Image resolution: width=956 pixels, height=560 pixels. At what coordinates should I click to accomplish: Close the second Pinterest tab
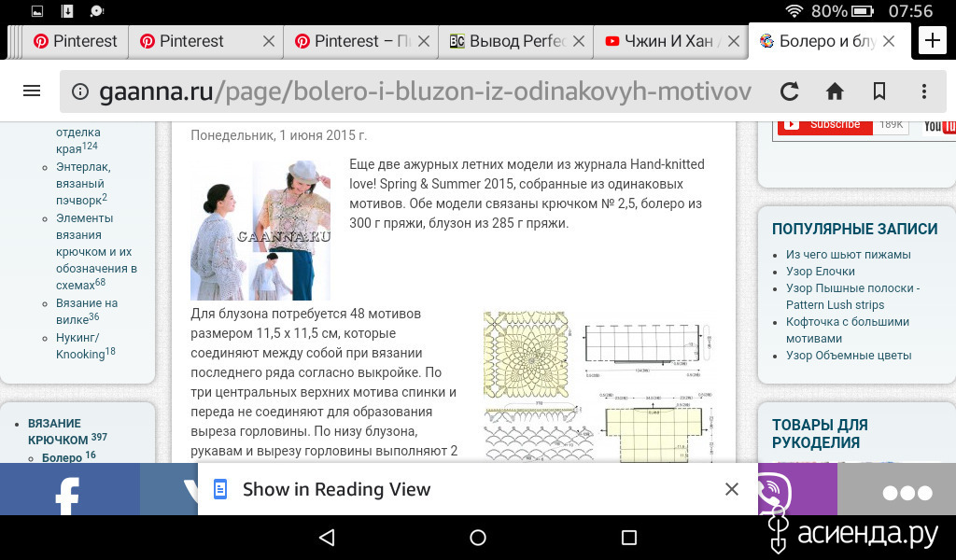click(268, 41)
